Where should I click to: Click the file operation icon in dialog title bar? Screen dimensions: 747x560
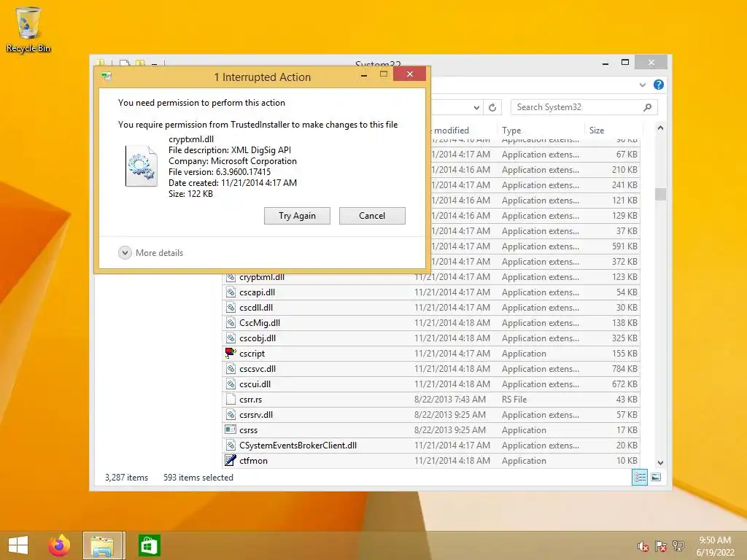point(107,77)
